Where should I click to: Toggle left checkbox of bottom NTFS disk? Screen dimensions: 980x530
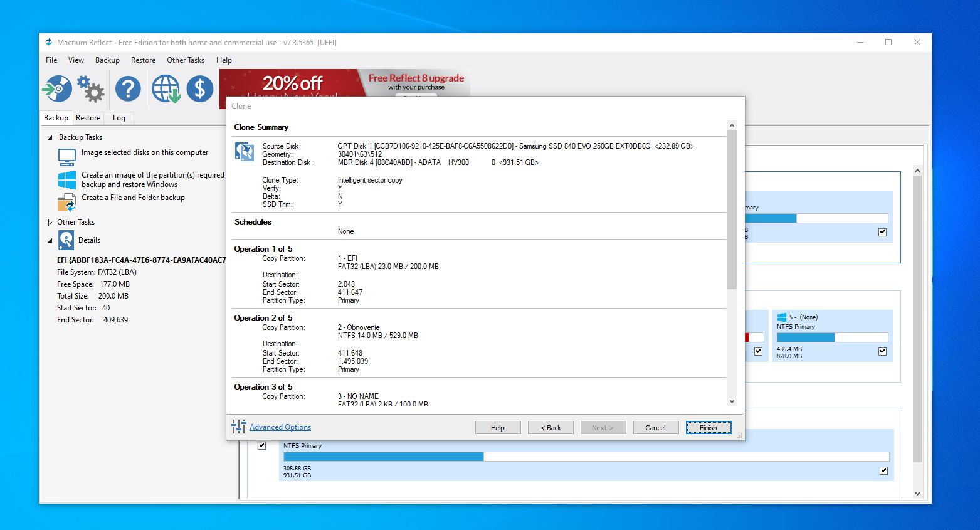[262, 445]
